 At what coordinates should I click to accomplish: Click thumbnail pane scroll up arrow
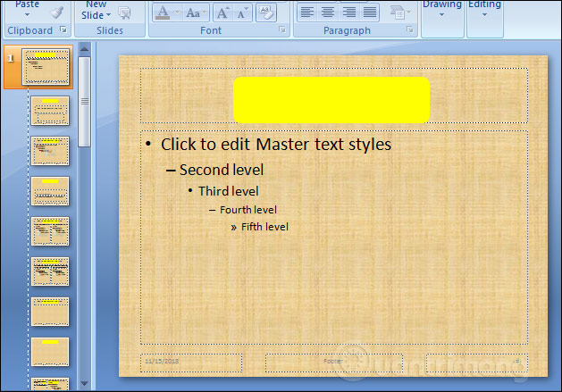point(84,49)
